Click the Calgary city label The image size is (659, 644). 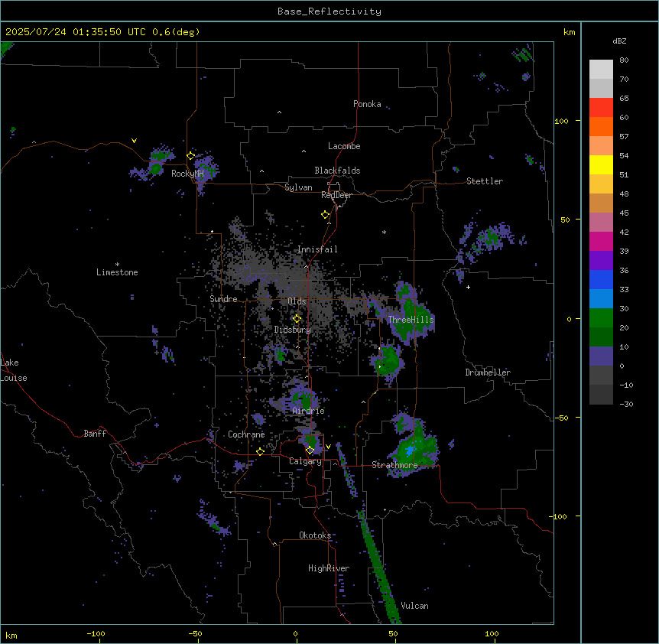(306, 461)
